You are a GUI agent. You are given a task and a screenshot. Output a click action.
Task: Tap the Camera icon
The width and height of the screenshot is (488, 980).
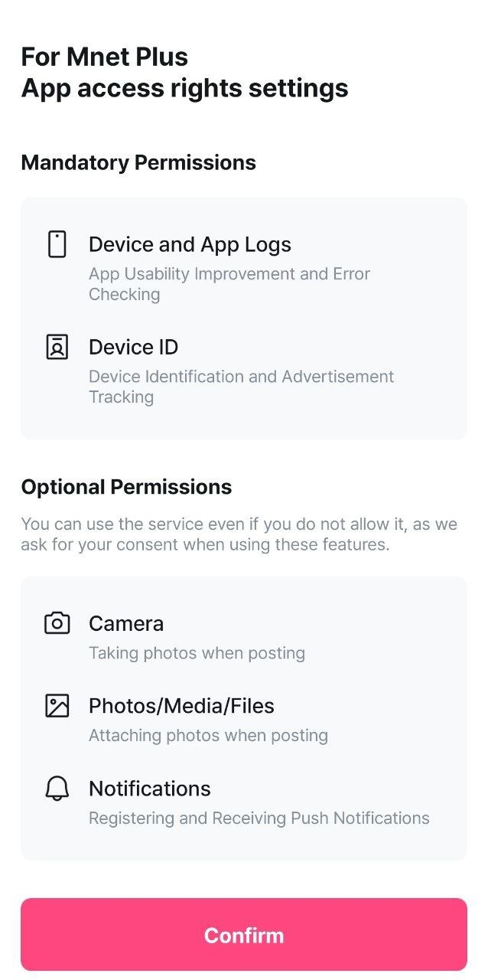(57, 623)
